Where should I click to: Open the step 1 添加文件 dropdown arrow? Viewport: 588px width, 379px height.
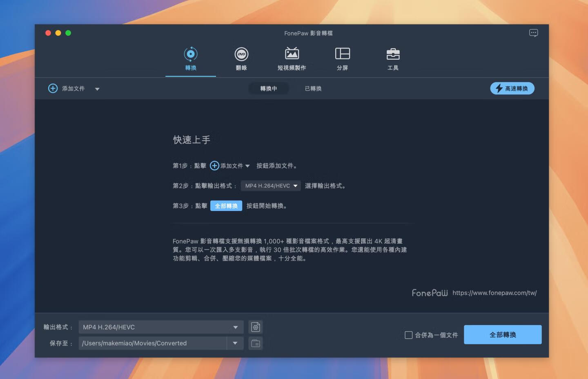tap(247, 166)
